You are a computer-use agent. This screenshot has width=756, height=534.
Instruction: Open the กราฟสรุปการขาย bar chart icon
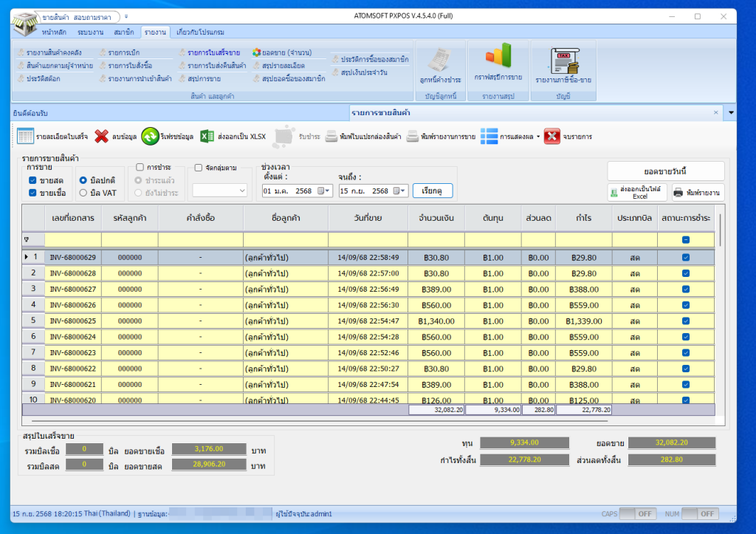coord(498,55)
